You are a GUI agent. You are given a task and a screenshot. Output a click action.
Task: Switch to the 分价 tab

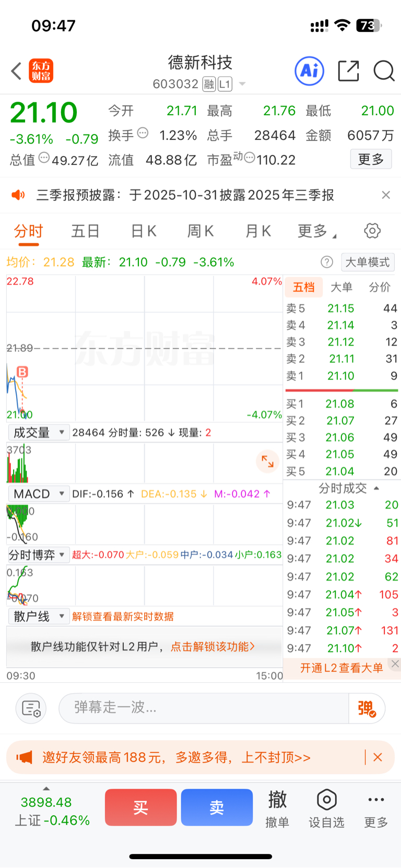[380, 287]
